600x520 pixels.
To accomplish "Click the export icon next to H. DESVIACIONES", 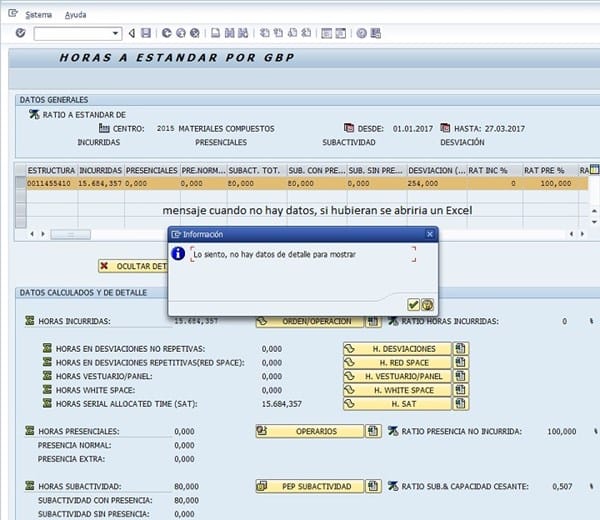I will pyautogui.click(x=461, y=349).
